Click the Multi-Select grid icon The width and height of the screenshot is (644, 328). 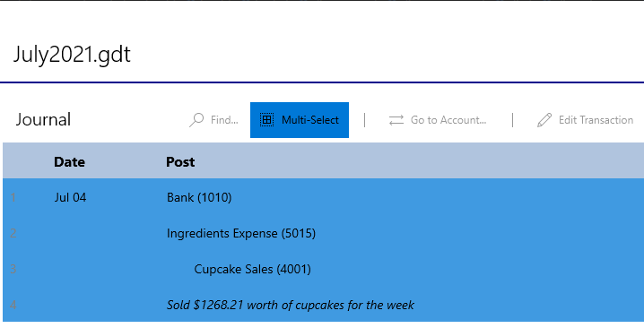click(x=266, y=120)
